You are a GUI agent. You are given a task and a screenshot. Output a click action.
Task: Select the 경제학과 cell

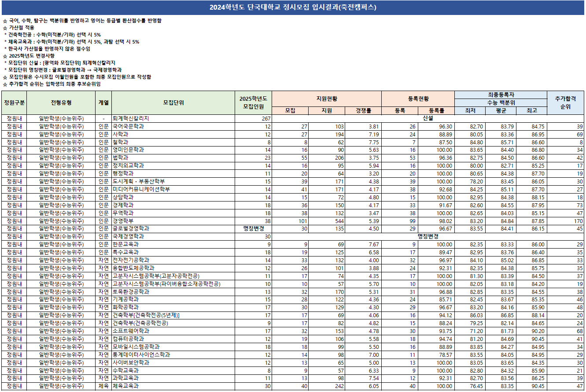click(x=173, y=205)
